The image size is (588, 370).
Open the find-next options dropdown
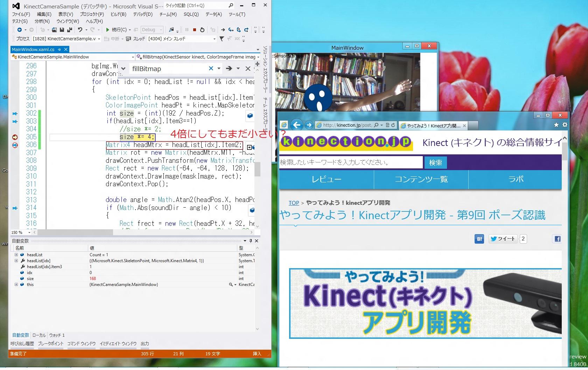pyautogui.click(x=238, y=69)
